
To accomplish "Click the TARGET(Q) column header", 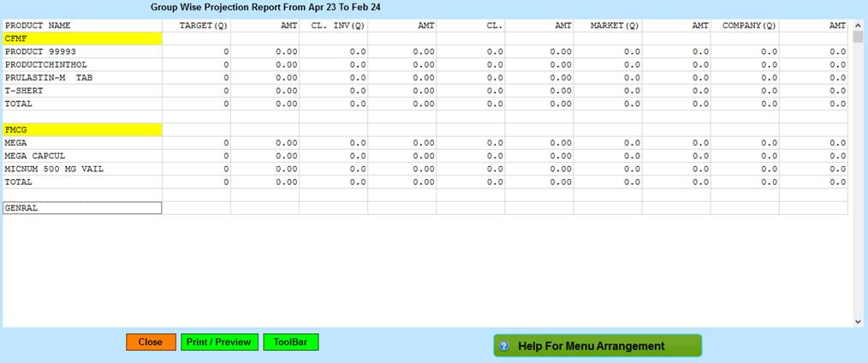I will [204, 26].
